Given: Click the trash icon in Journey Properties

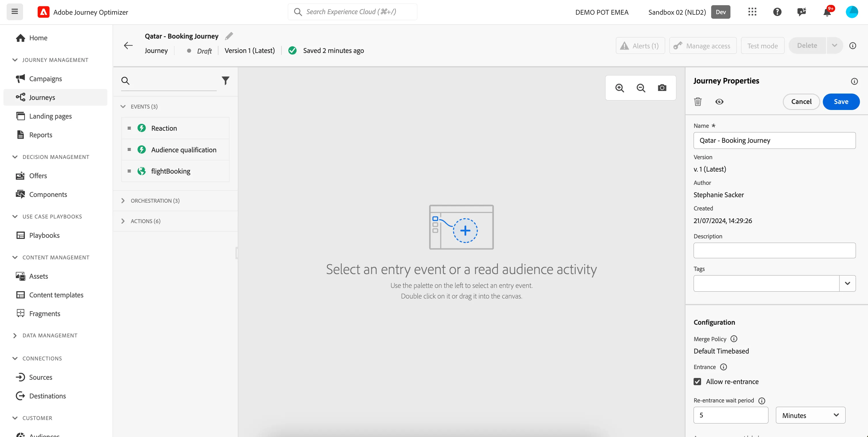Looking at the screenshot, I should point(698,101).
